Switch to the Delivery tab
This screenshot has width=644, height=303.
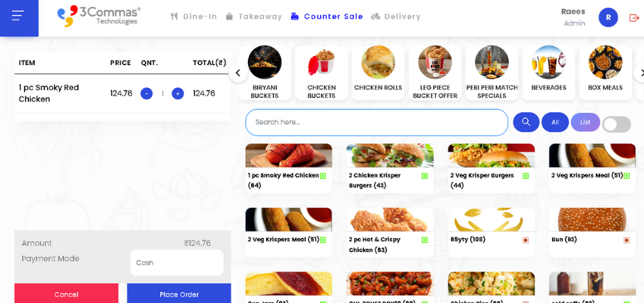[396, 17]
